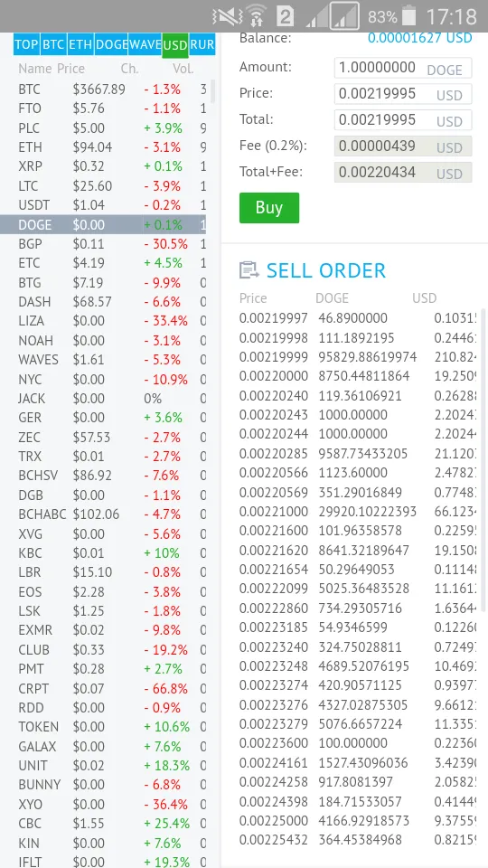488x868 pixels.
Task: Focus the Price input field
Action: [403, 94]
